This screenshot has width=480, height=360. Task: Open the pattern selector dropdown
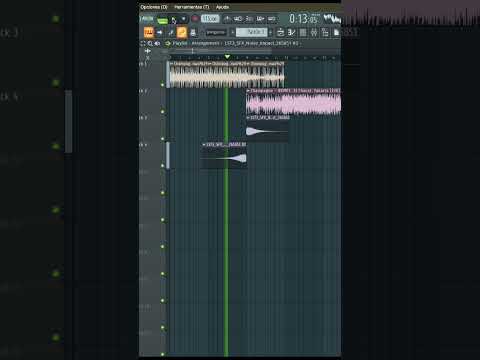(252, 32)
